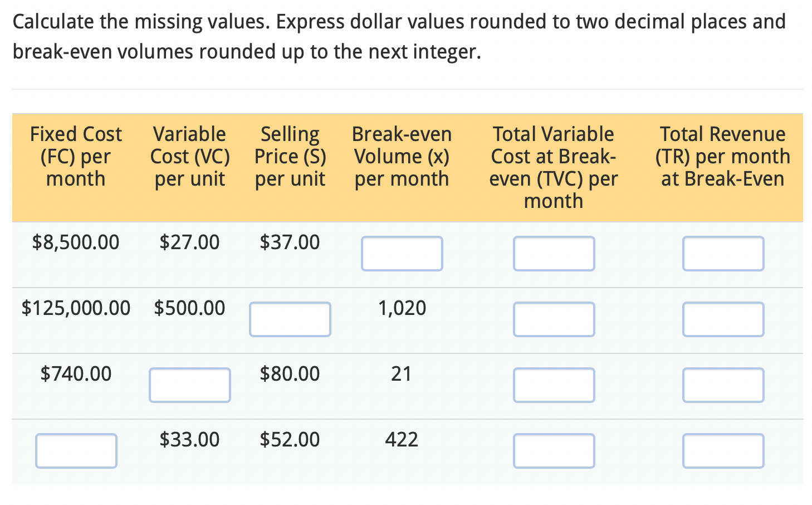This screenshot has width=812, height=505.
Task: Select the Variable Cost per unit header
Action: point(189,157)
